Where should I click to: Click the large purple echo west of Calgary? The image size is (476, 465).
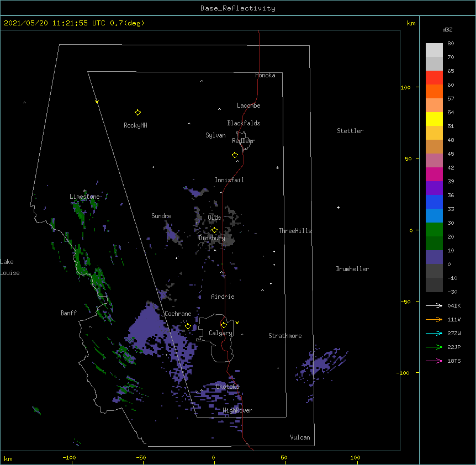147,329
